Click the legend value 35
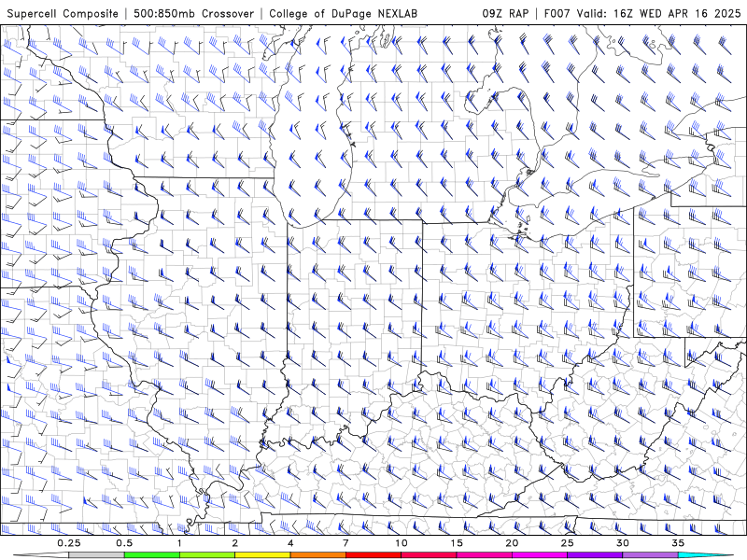 pos(678,543)
